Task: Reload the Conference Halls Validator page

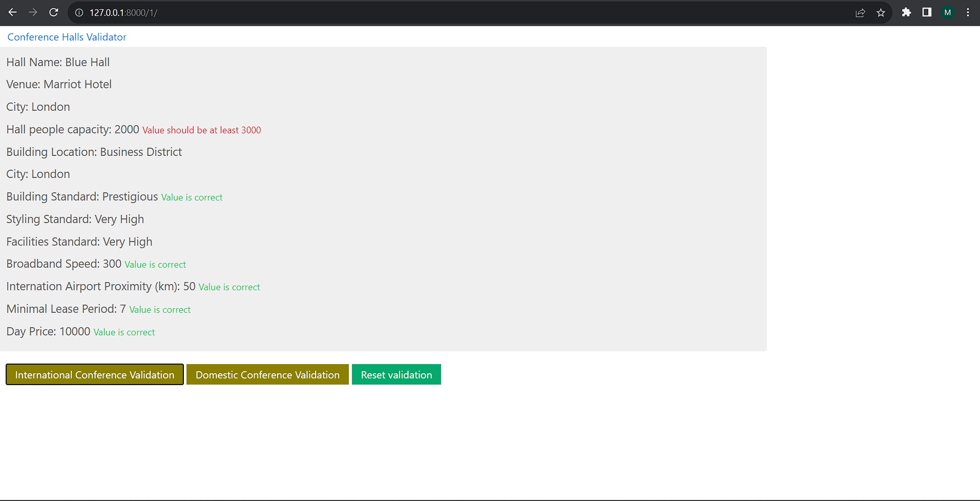Action: (53, 13)
